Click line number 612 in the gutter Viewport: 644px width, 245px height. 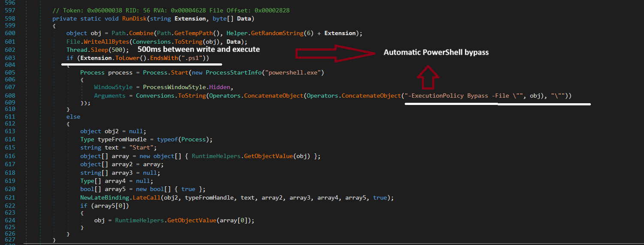tap(9, 124)
